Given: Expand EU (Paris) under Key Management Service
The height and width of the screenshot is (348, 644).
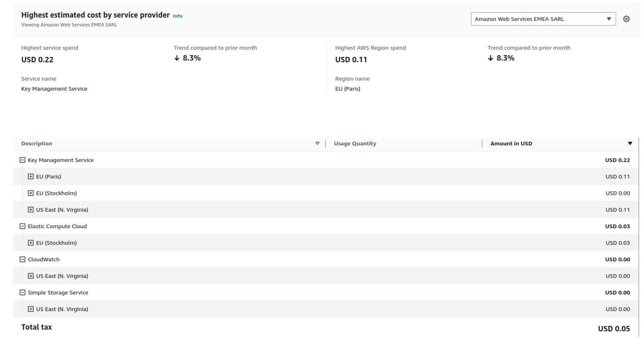Looking at the screenshot, I should point(31,177).
